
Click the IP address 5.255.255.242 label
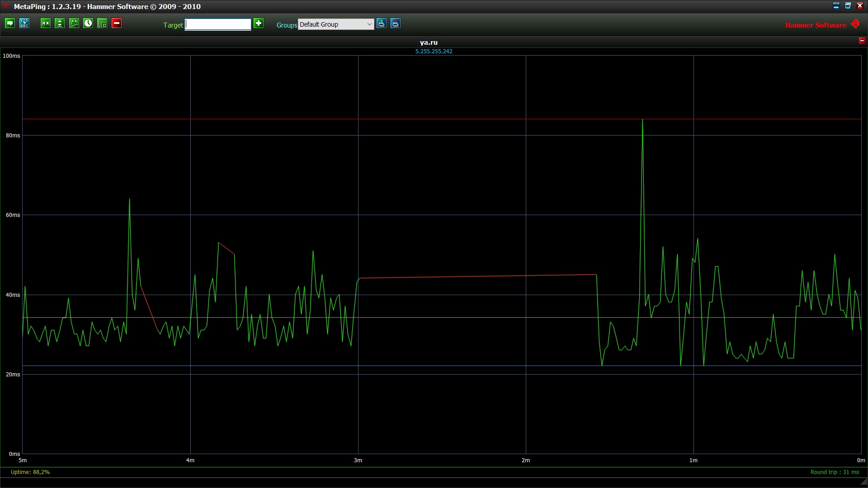pyautogui.click(x=434, y=52)
